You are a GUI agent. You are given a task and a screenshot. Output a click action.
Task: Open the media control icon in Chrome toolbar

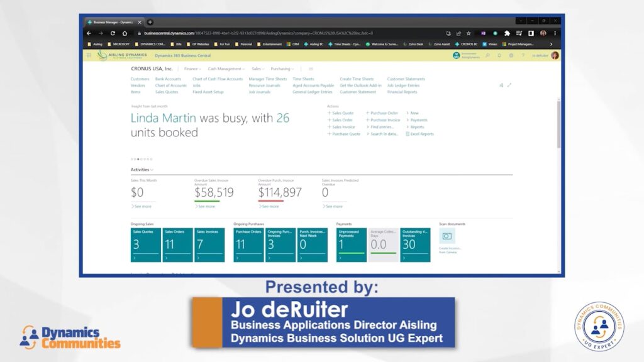click(x=519, y=33)
